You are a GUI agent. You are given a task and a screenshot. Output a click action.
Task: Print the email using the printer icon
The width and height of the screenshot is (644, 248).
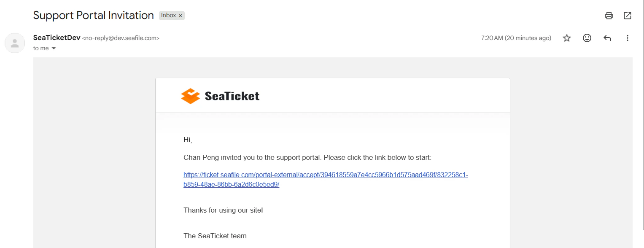click(x=609, y=16)
